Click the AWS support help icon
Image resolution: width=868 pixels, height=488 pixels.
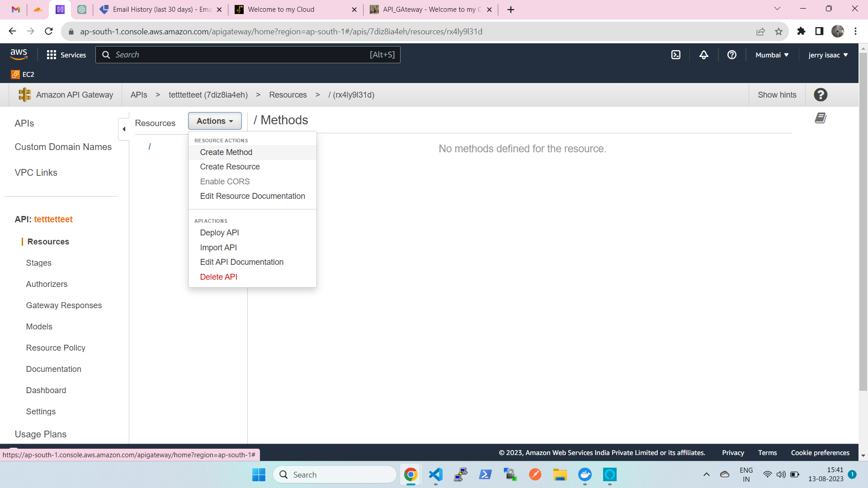coord(731,55)
